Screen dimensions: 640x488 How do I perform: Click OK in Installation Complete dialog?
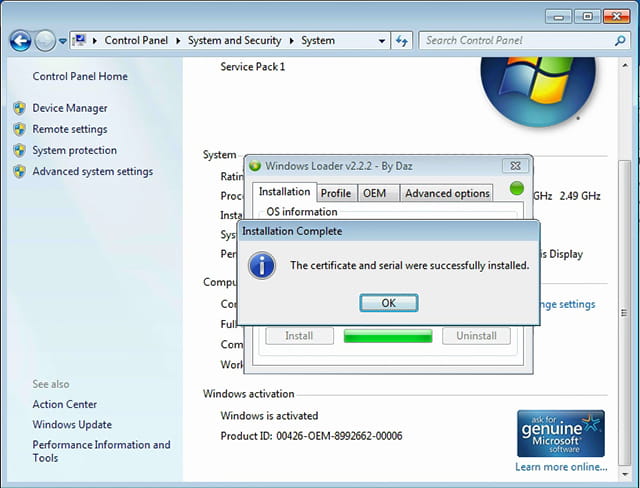coord(389,303)
